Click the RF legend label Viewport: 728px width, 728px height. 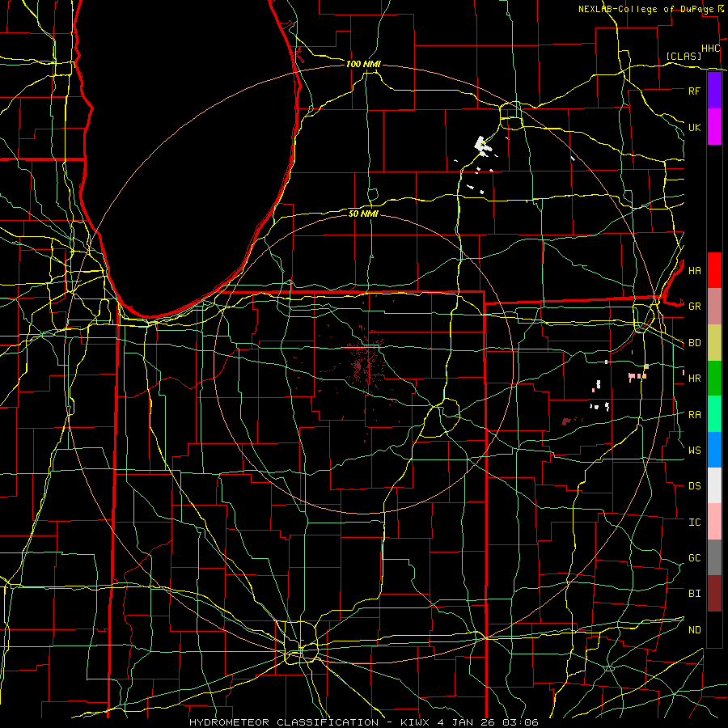[694, 91]
